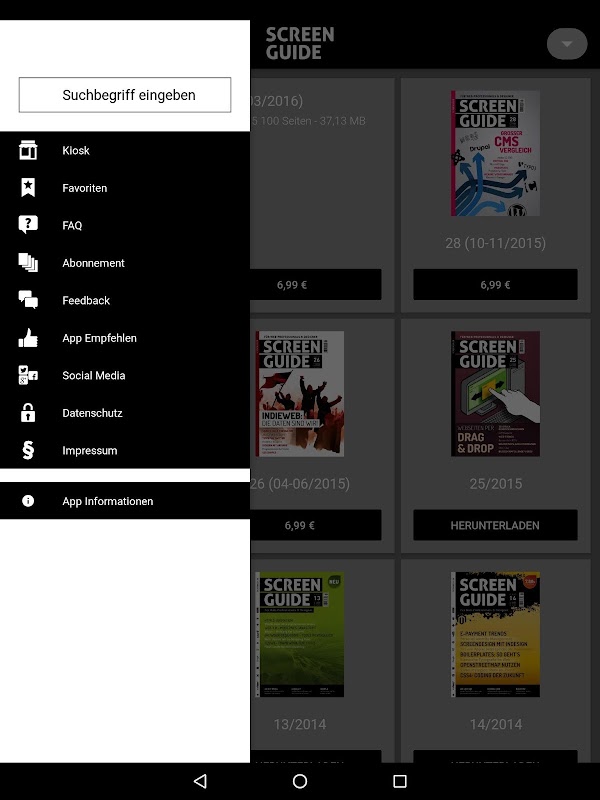This screenshot has width=600, height=800.
Task: Open Feedback from the menu
Action: 125,300
